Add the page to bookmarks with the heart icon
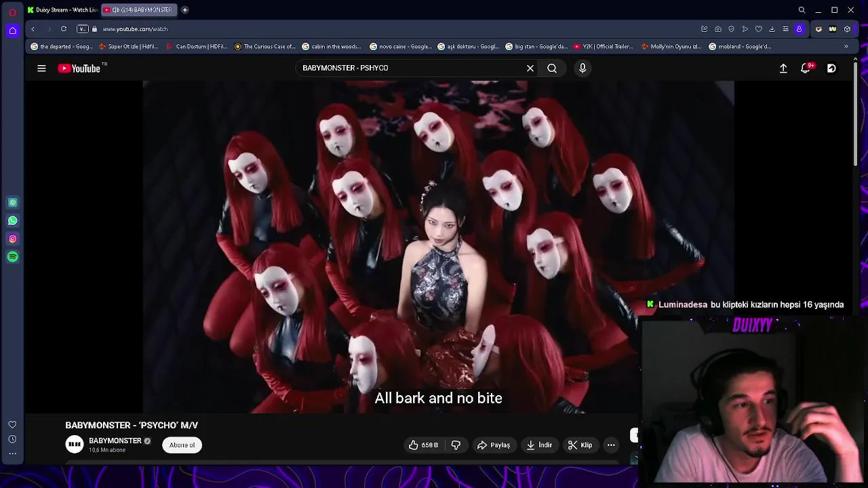 (758, 29)
